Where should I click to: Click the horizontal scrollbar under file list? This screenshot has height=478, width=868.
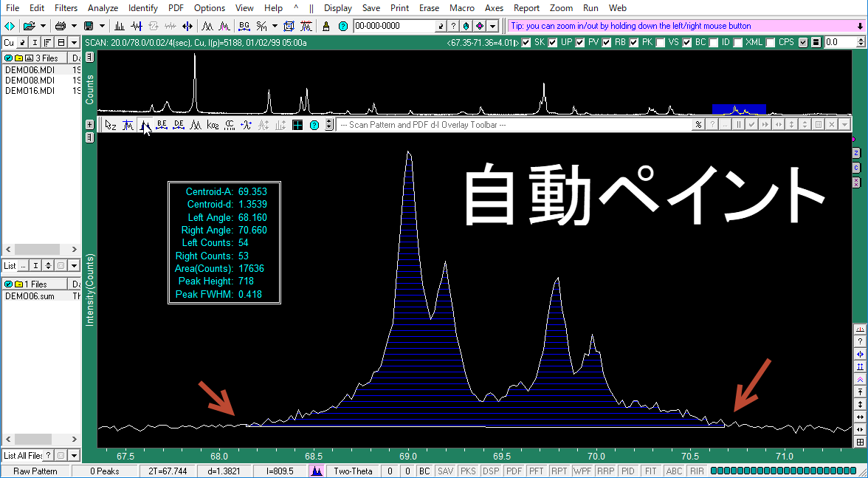point(41,249)
